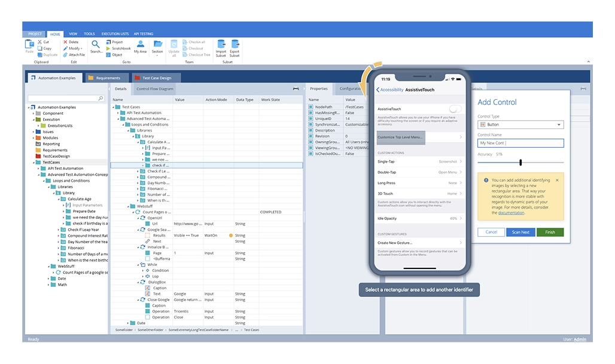This screenshot has width=615, height=364.
Task: Click the Cut scissors icon
Action: pos(40,42)
